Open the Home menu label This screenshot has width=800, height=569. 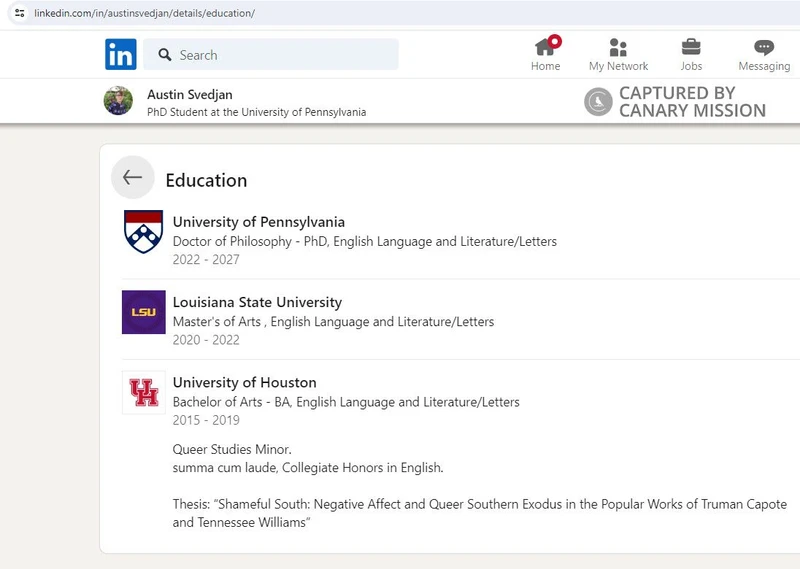(545, 66)
